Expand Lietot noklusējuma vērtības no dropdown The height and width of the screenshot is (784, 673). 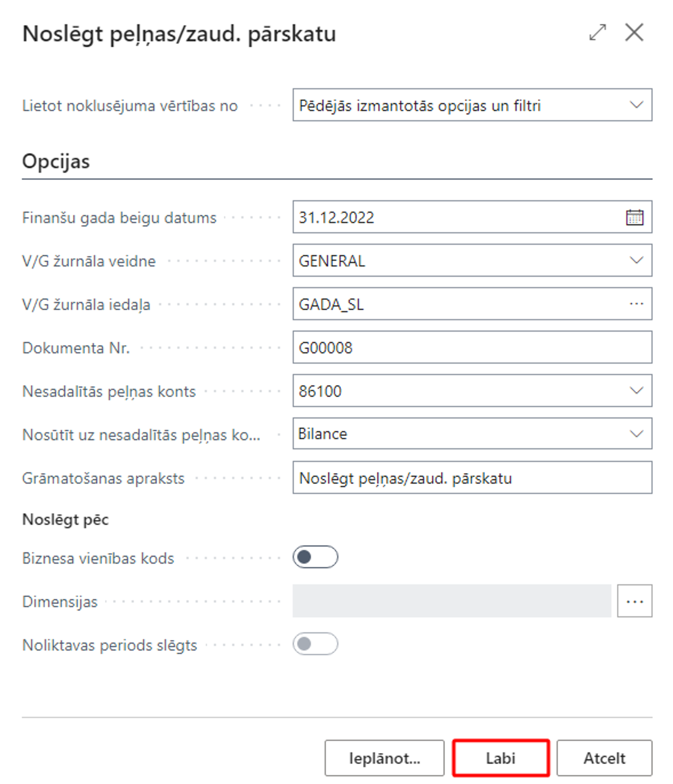636,105
